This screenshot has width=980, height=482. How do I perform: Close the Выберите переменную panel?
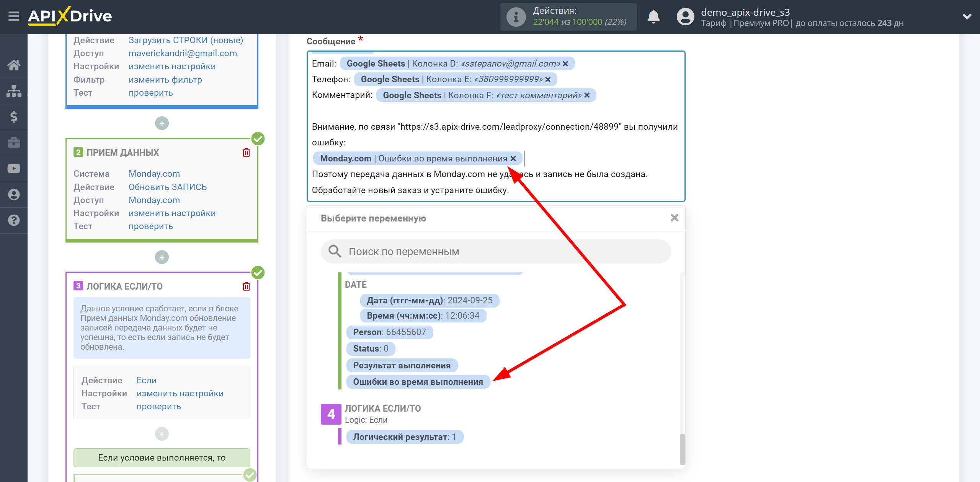(x=675, y=218)
